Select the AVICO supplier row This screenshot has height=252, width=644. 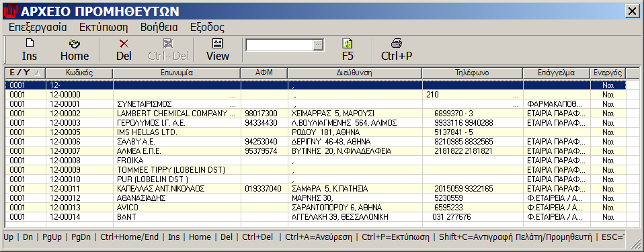pos(315,208)
